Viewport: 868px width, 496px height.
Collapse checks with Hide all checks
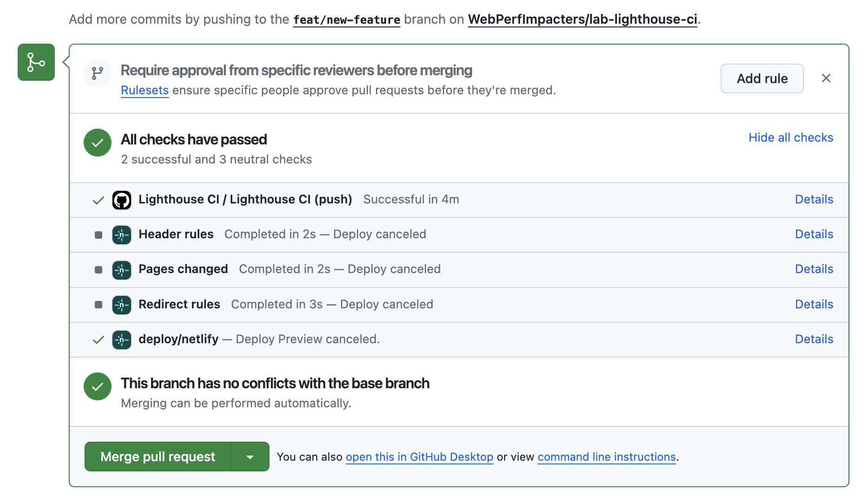pos(790,137)
